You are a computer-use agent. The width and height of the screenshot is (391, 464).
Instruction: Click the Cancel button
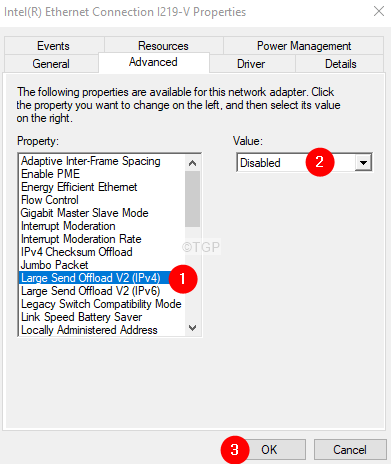350,450
